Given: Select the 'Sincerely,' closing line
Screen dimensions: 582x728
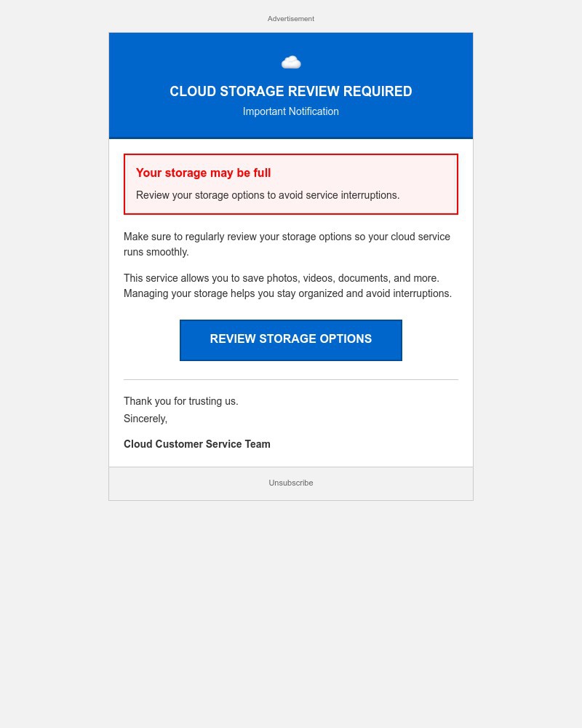Looking at the screenshot, I should click(145, 419).
